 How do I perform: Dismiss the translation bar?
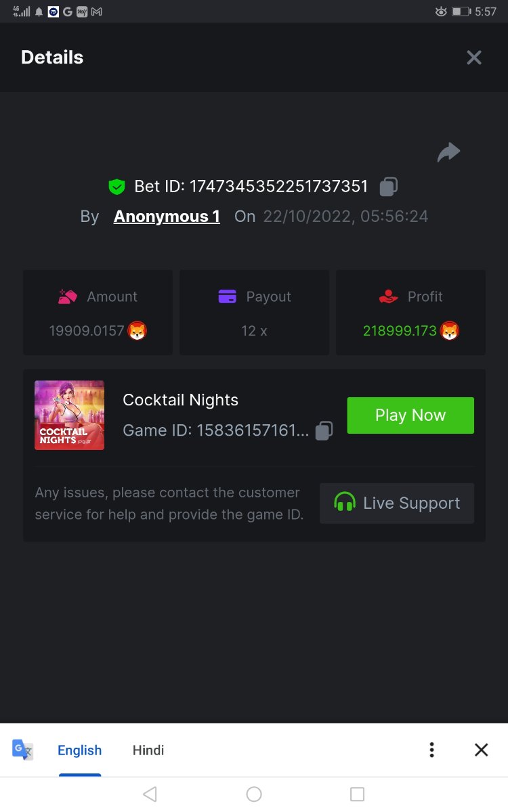coord(481,750)
